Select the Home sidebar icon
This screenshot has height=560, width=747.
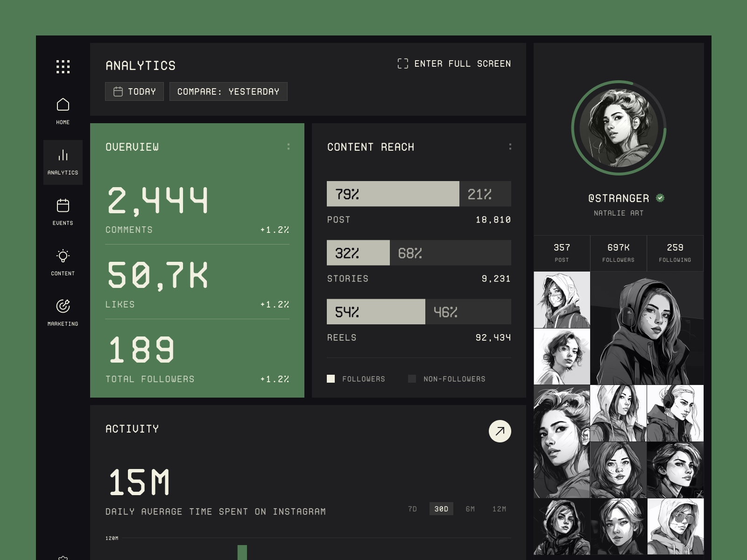click(x=63, y=105)
